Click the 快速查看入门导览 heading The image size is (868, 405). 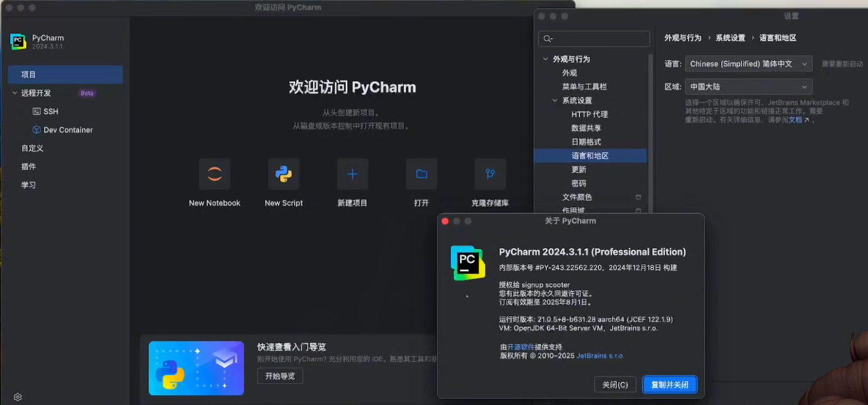(x=291, y=348)
